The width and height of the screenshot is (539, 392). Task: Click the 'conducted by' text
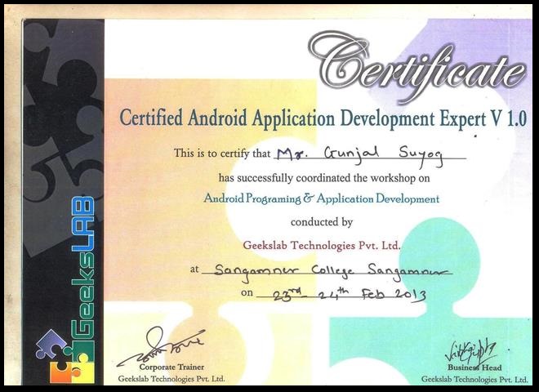click(x=322, y=222)
